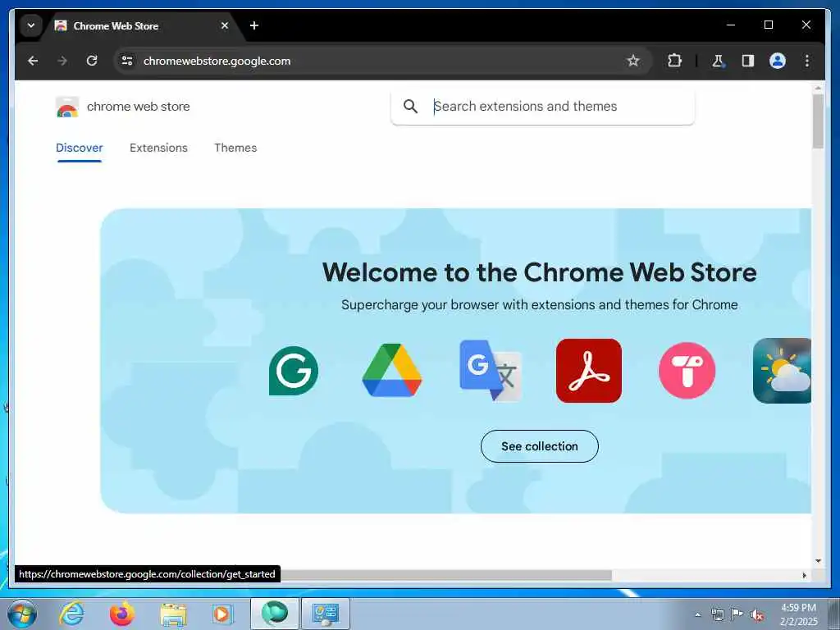Click the Grammarly extension icon
Image resolution: width=840 pixels, height=630 pixels.
tap(294, 371)
